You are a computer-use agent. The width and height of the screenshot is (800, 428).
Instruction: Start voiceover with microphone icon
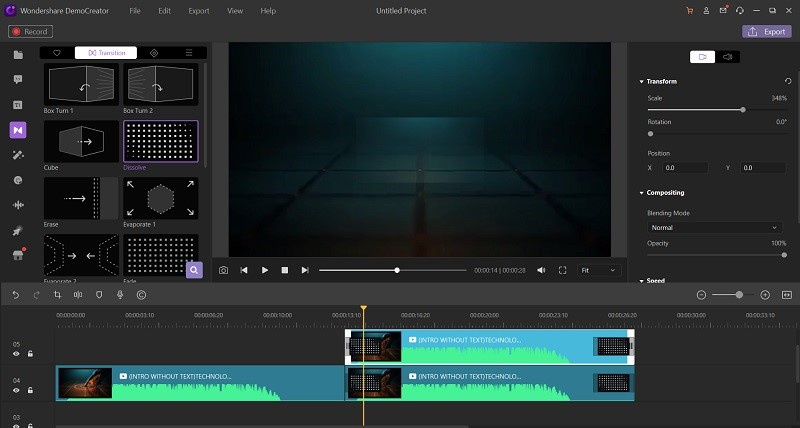pyautogui.click(x=120, y=295)
